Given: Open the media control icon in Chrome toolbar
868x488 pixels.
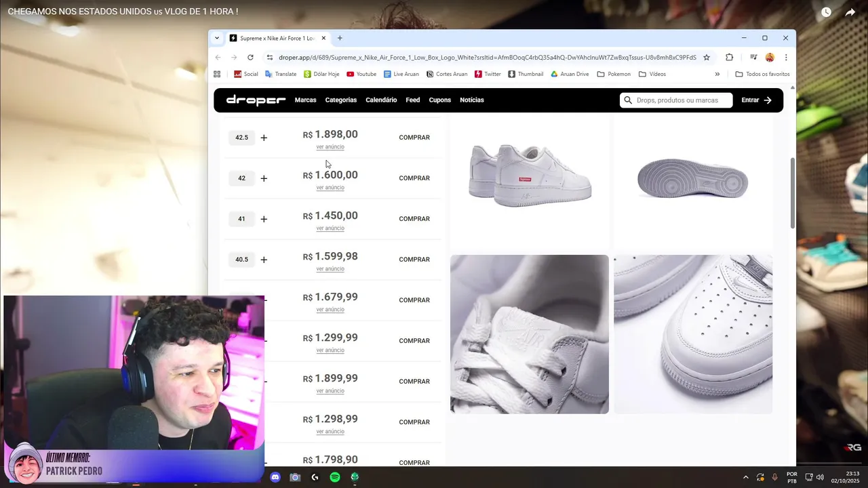Looking at the screenshot, I should pos(753,58).
